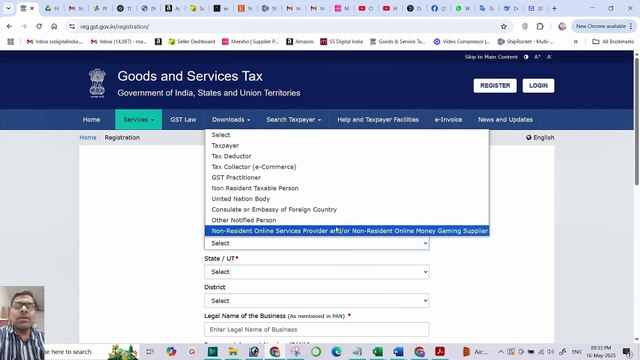Open the taskbar notification center icon
The image size is (640, 360).
627,351
